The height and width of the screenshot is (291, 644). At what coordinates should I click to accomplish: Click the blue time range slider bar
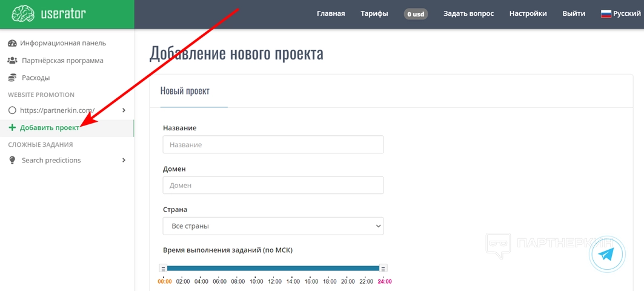(273, 269)
